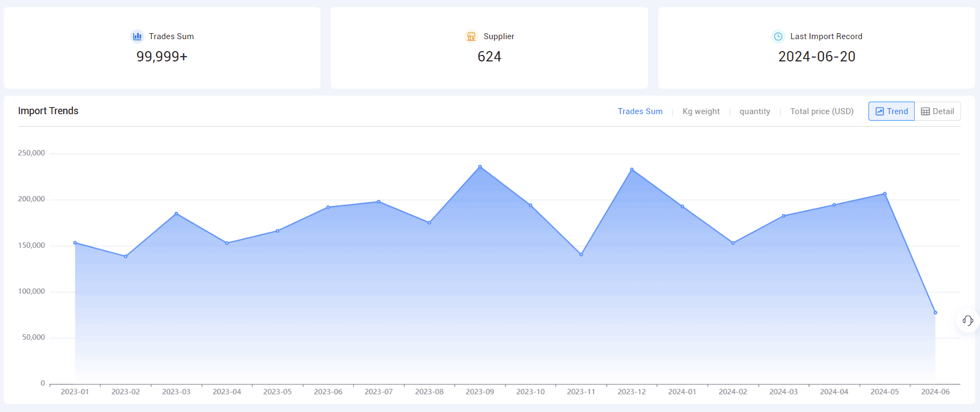980x412 pixels.
Task: Click the 99,999+ Trades Sum value
Action: tap(162, 57)
